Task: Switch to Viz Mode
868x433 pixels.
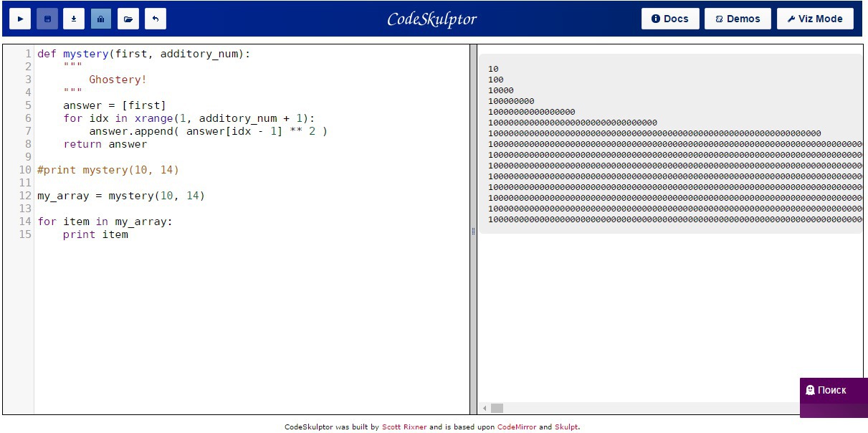Action: coord(815,19)
